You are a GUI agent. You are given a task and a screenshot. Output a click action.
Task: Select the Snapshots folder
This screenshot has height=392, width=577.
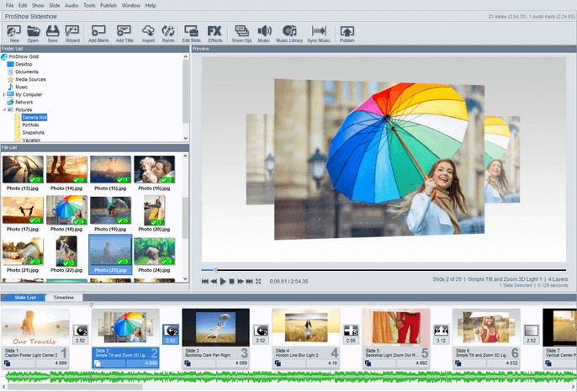[x=33, y=133]
